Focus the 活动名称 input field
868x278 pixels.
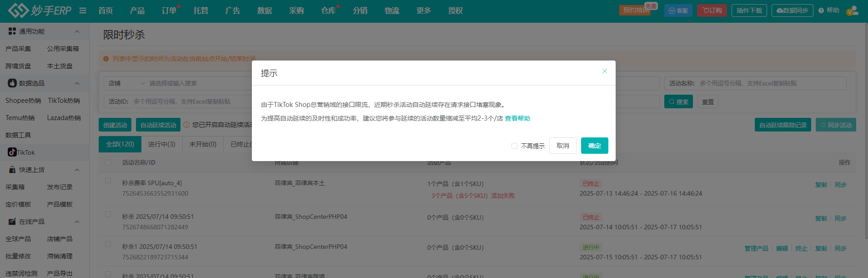(x=755, y=83)
